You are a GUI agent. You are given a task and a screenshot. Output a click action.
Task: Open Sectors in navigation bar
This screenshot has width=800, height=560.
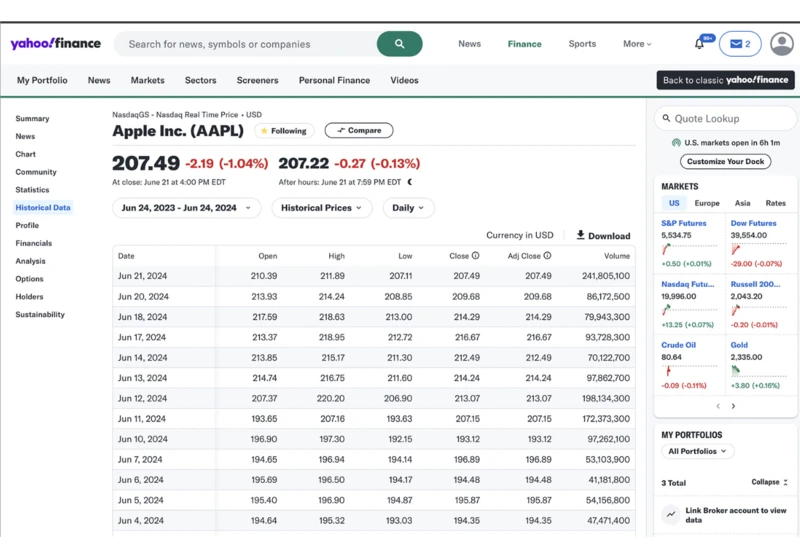[x=201, y=80]
